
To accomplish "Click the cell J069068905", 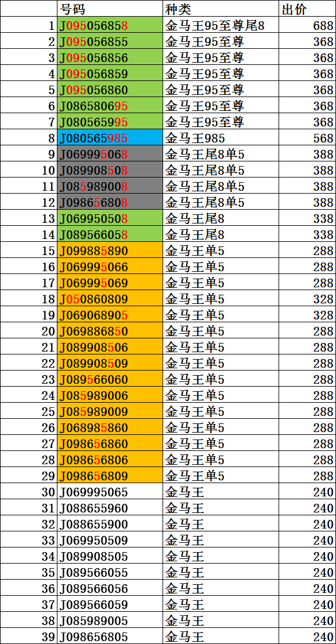I will tap(110, 315).
